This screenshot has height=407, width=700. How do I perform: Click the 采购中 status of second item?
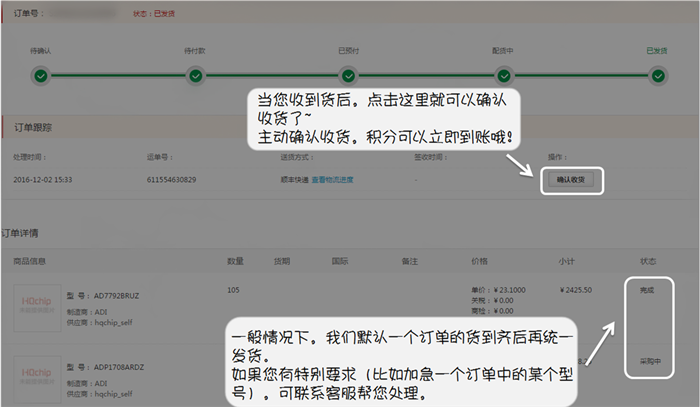tap(647, 360)
